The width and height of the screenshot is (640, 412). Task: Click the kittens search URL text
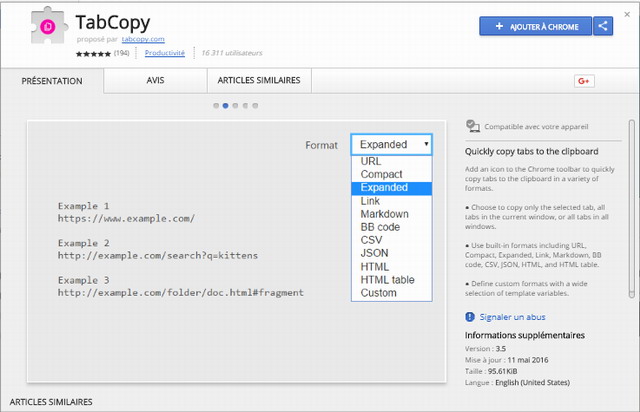[158, 256]
